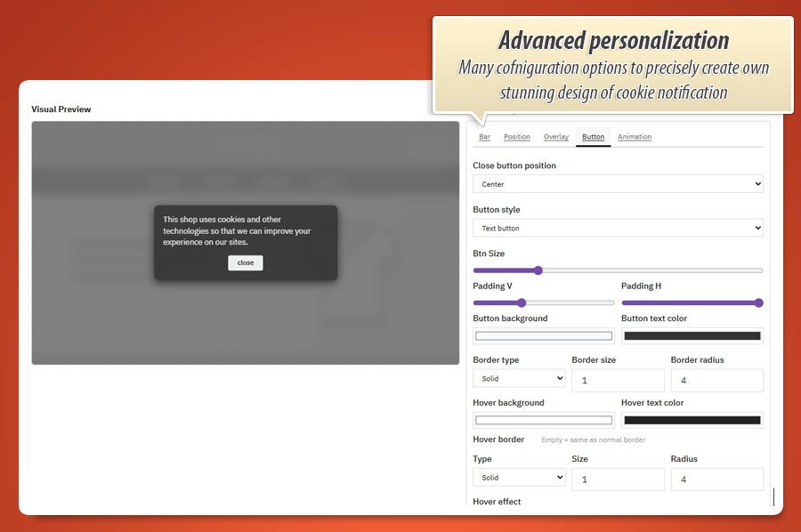The image size is (801, 532).
Task: Click the Padding V slider handle
Action: (522, 302)
